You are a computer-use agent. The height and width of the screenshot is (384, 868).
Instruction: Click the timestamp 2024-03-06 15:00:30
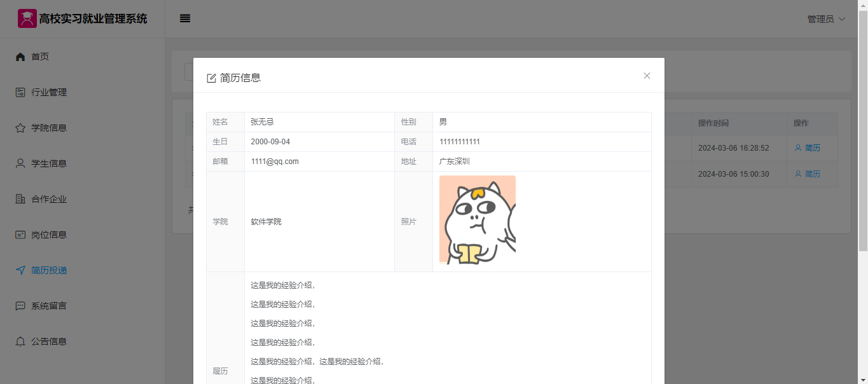point(734,174)
